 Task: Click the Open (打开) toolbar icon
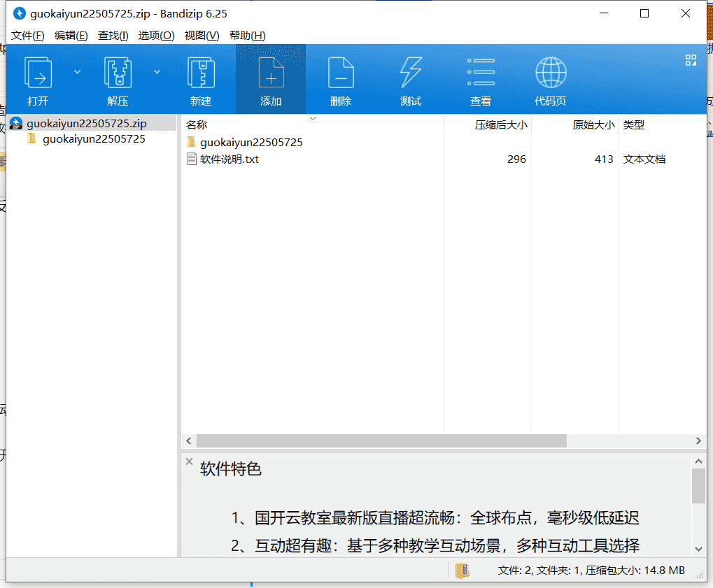click(x=38, y=72)
